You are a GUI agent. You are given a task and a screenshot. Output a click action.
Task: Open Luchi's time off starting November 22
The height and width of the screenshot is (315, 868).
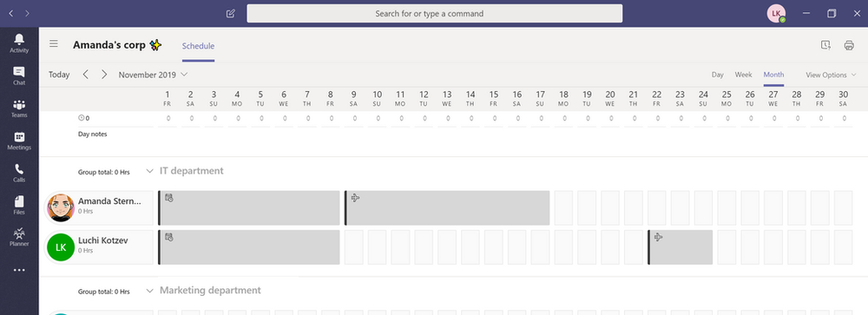click(681, 247)
